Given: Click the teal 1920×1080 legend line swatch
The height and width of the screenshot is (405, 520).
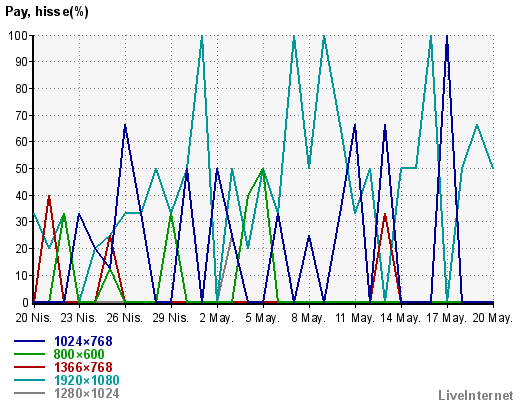Looking at the screenshot, I should pos(29,380).
